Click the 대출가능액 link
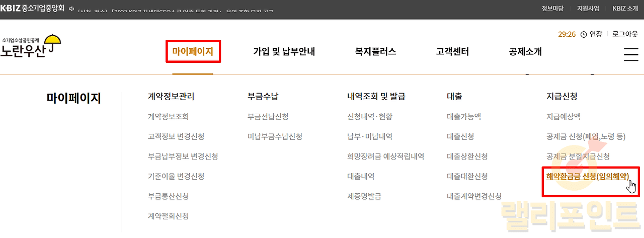Image resolution: width=644 pixels, height=238 pixels. coord(463,117)
